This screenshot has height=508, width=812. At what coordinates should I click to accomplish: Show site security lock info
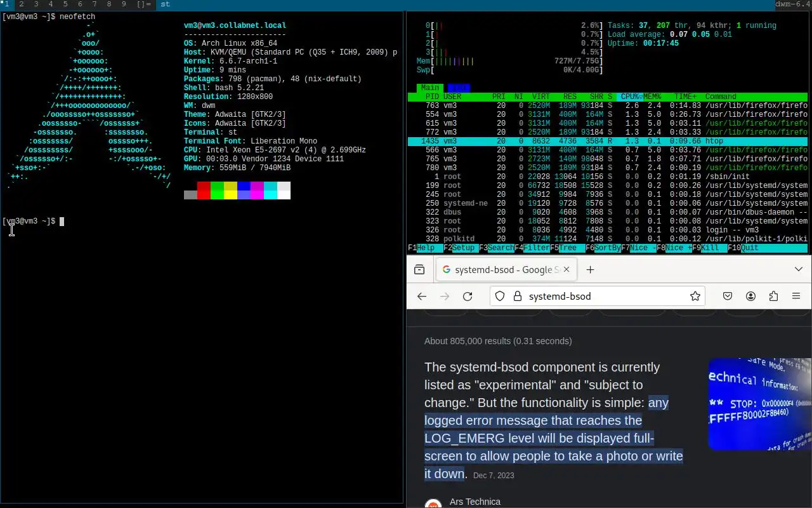pos(516,296)
